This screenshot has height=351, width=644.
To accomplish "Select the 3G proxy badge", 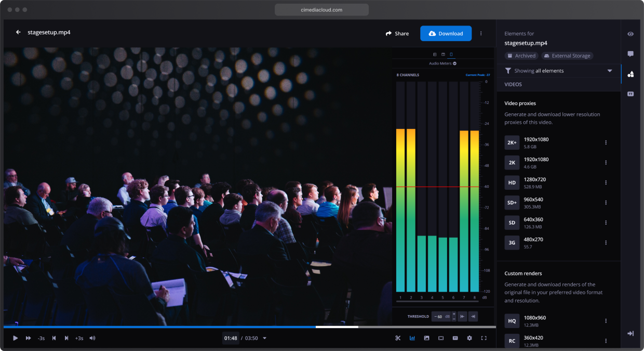I will coord(512,243).
